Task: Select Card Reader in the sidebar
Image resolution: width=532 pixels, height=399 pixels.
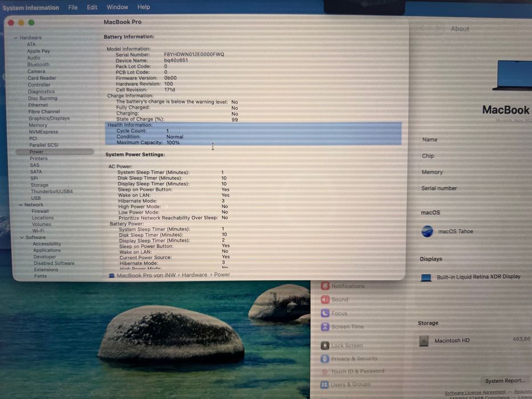Action: 42,78
